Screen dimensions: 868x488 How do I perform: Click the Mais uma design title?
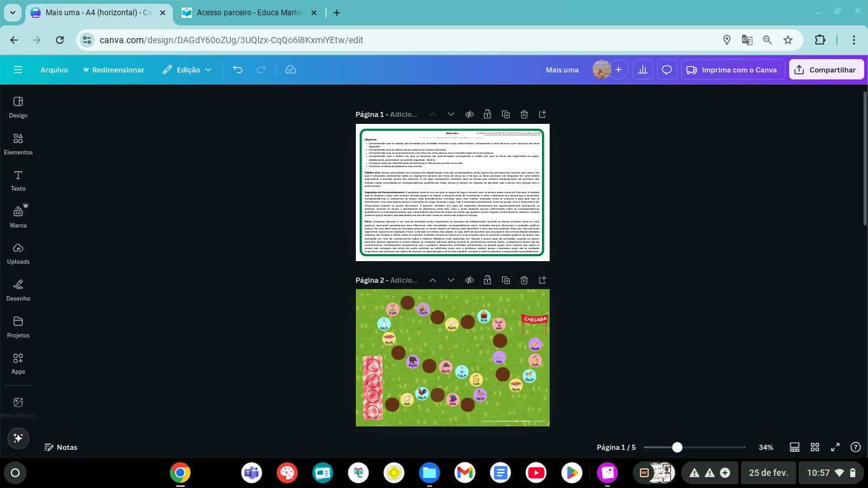[x=562, y=70]
